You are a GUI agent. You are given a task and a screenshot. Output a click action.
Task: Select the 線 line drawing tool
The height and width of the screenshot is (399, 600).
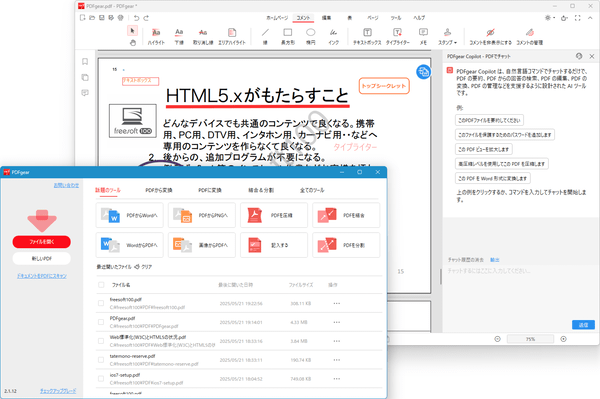pyautogui.click(x=265, y=37)
